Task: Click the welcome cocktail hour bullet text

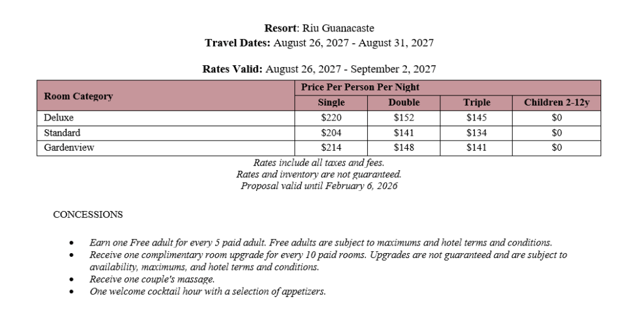Action: [208, 292]
